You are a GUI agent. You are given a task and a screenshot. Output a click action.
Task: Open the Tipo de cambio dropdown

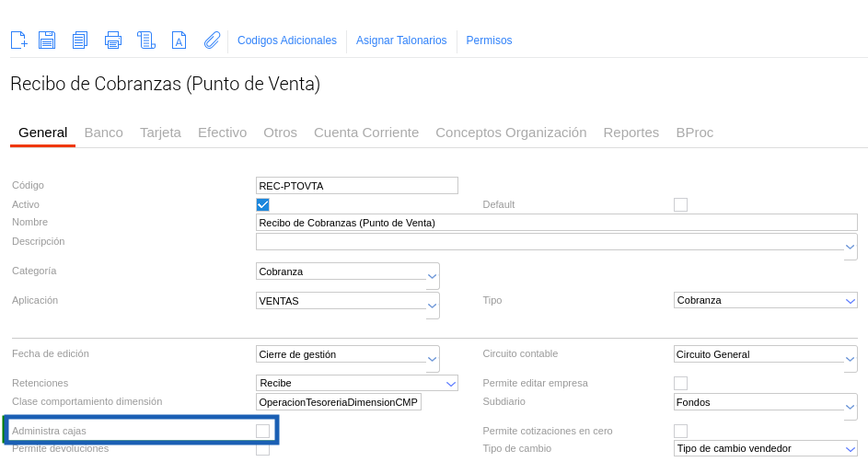pyautogui.click(x=850, y=449)
